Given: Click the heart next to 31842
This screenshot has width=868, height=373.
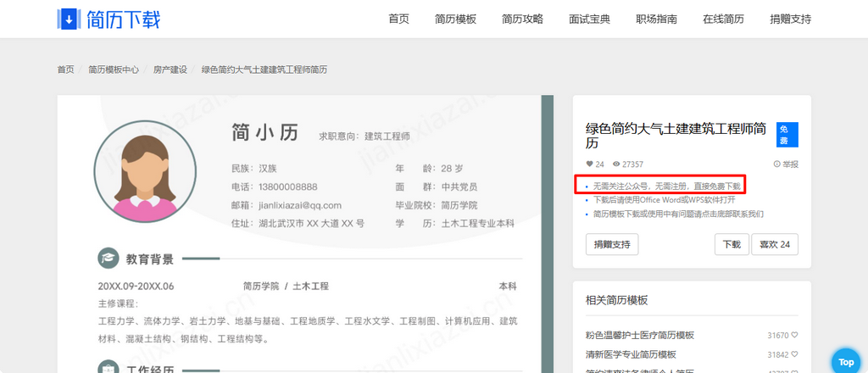Looking at the screenshot, I should point(794,354).
